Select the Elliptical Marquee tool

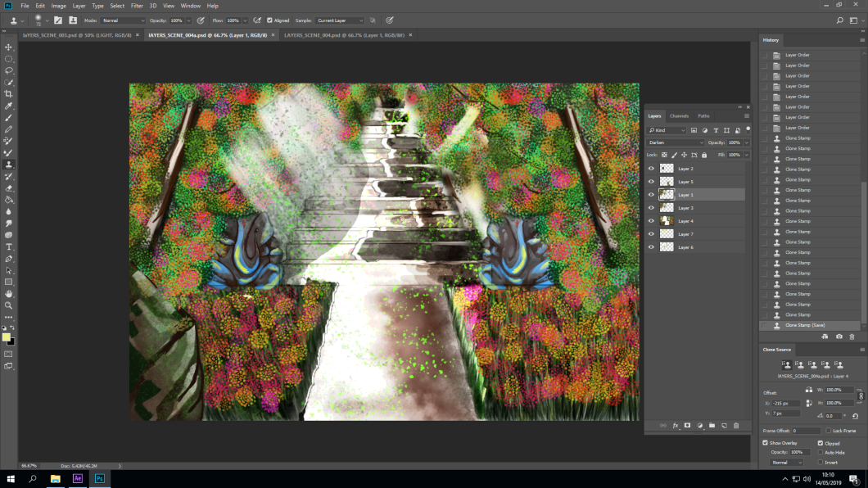pyautogui.click(x=9, y=59)
